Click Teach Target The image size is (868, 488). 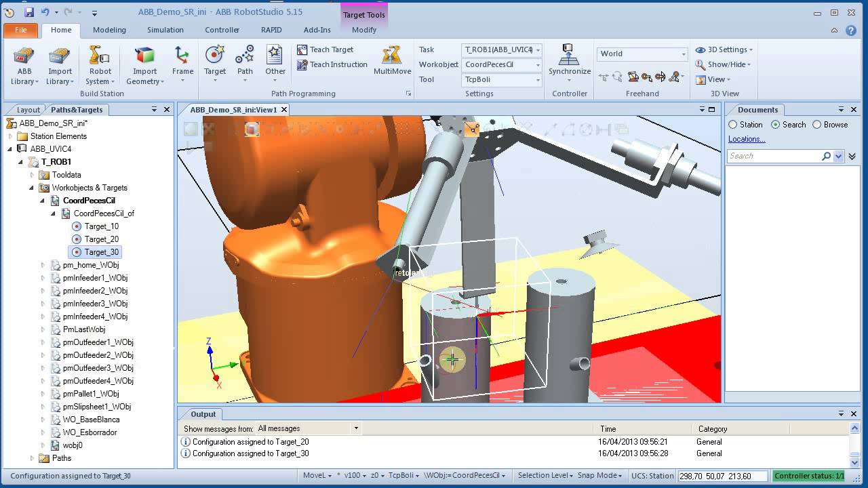click(x=325, y=49)
